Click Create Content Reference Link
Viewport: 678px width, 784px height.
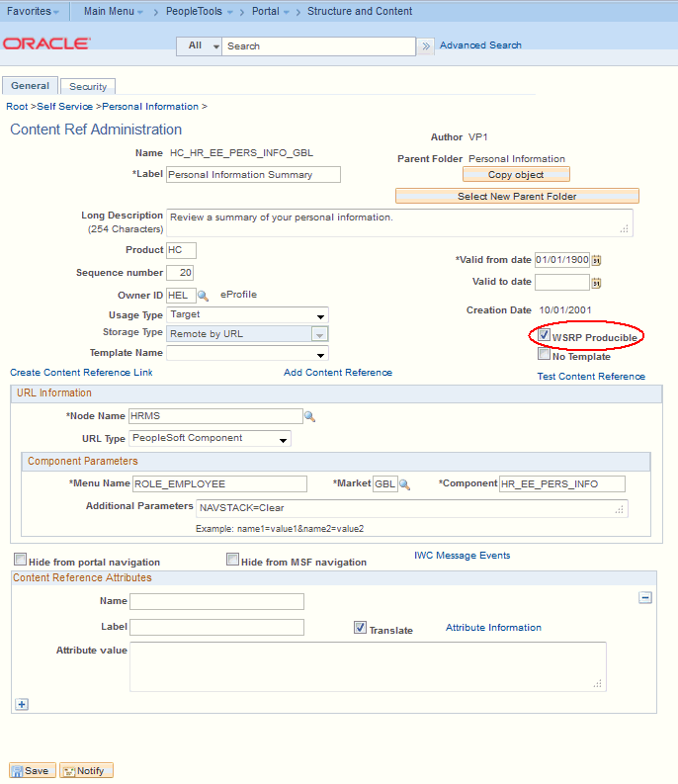pyautogui.click(x=81, y=373)
